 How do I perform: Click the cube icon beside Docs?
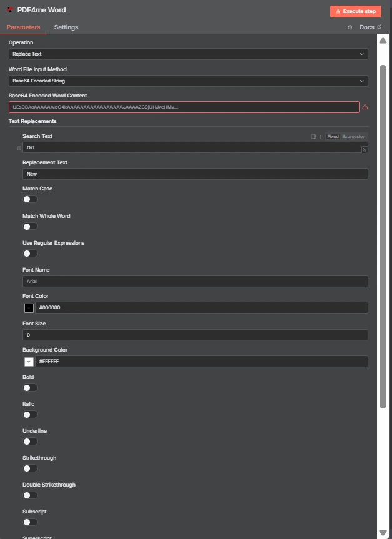pos(350,27)
